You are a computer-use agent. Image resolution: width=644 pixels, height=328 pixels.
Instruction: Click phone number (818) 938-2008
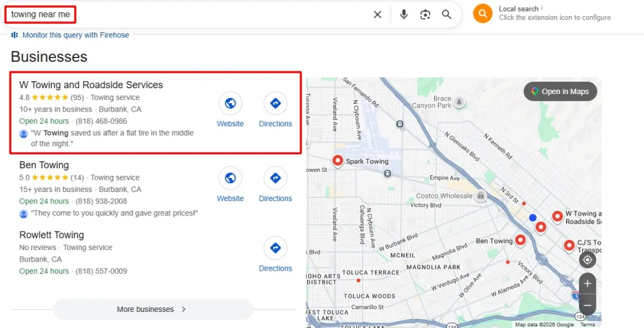pos(101,201)
